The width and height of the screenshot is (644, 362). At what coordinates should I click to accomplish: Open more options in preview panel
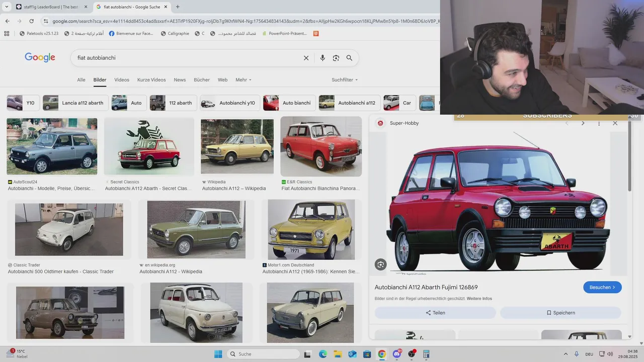click(x=599, y=123)
